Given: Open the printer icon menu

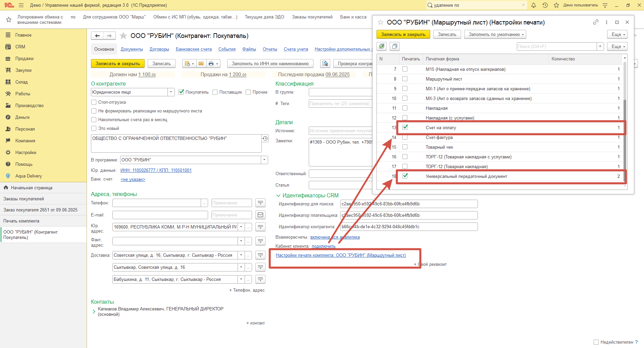Looking at the screenshot, I should click(x=213, y=63).
